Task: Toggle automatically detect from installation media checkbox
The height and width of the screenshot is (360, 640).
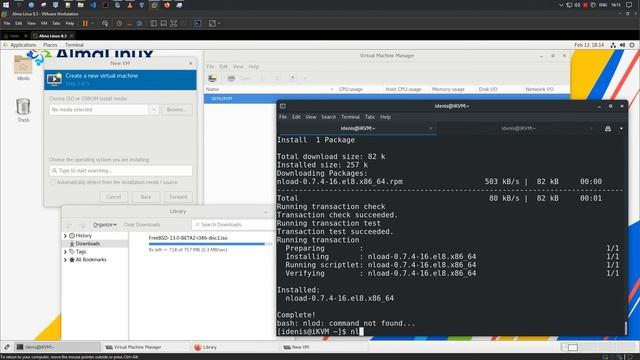Action: 52,182
